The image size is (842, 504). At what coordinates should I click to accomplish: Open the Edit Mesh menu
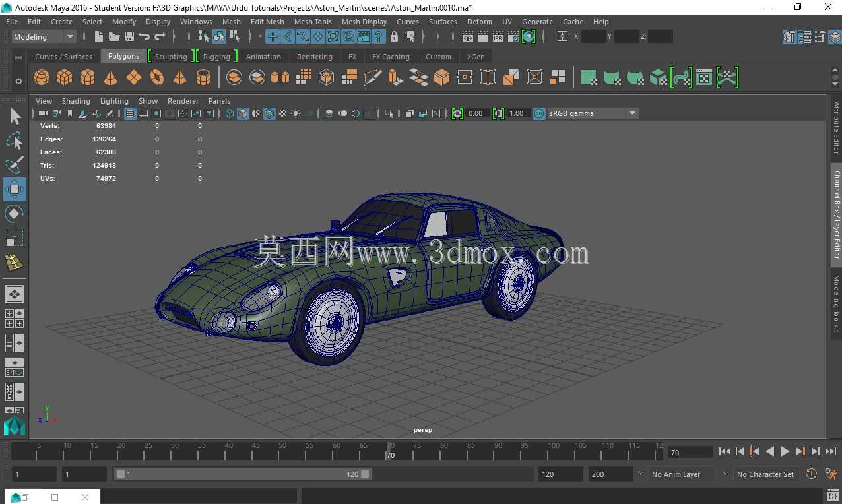[267, 22]
